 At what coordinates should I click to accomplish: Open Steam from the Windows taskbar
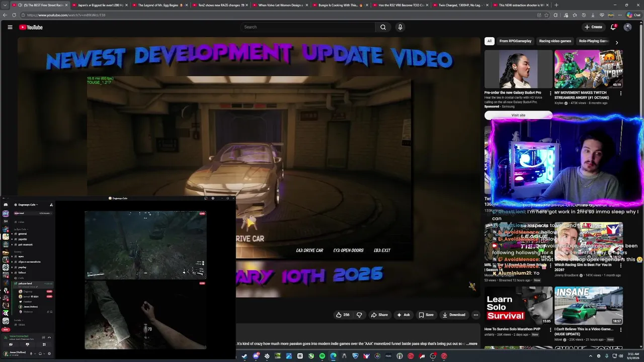245,356
